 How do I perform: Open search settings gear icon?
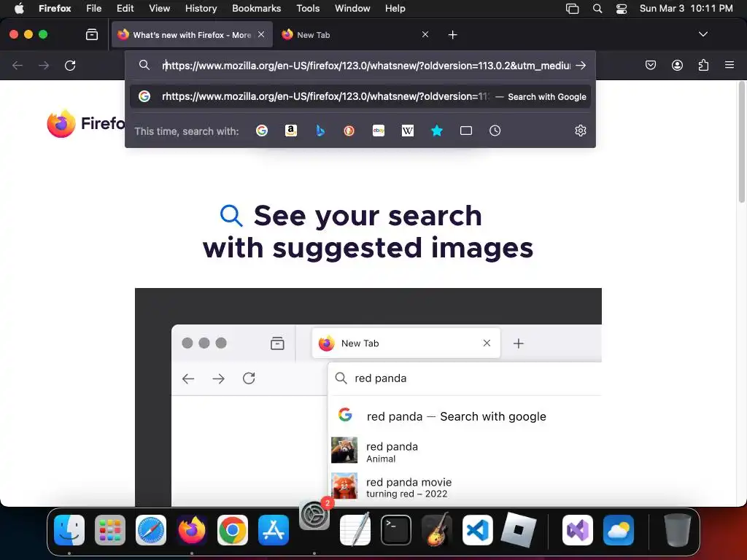tap(580, 131)
